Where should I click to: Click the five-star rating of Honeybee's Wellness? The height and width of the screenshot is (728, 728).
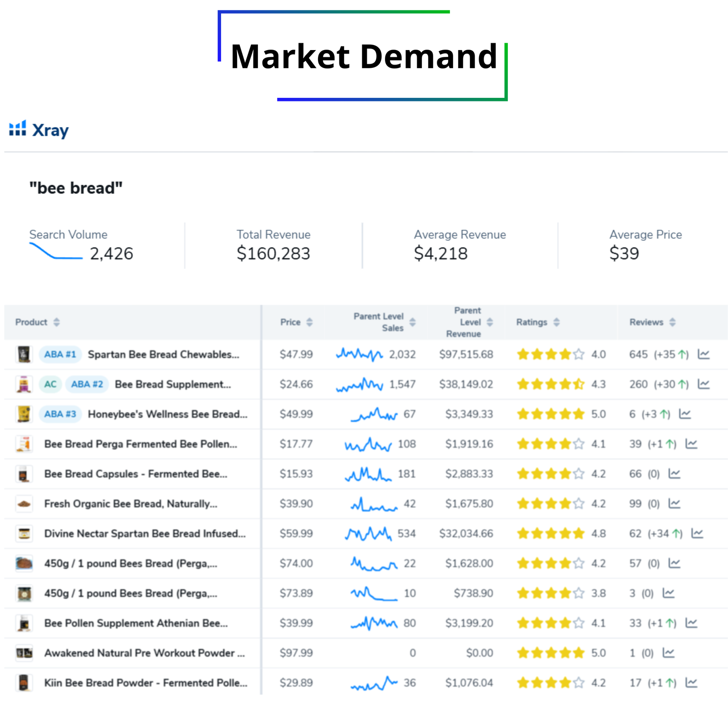(551, 414)
